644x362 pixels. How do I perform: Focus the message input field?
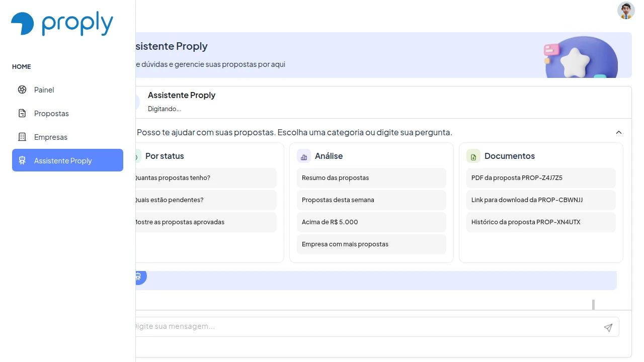[367, 327]
